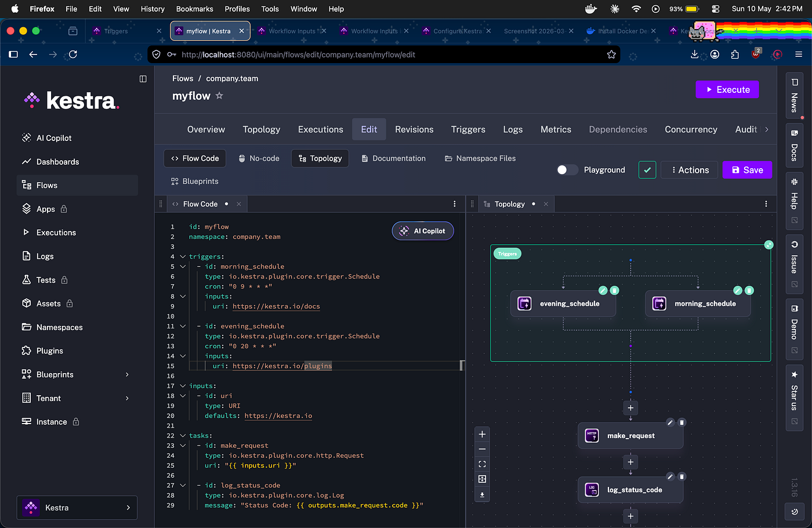This screenshot has height=528, width=812.
Task: Fold the inputs block at line 17
Action: click(183, 386)
